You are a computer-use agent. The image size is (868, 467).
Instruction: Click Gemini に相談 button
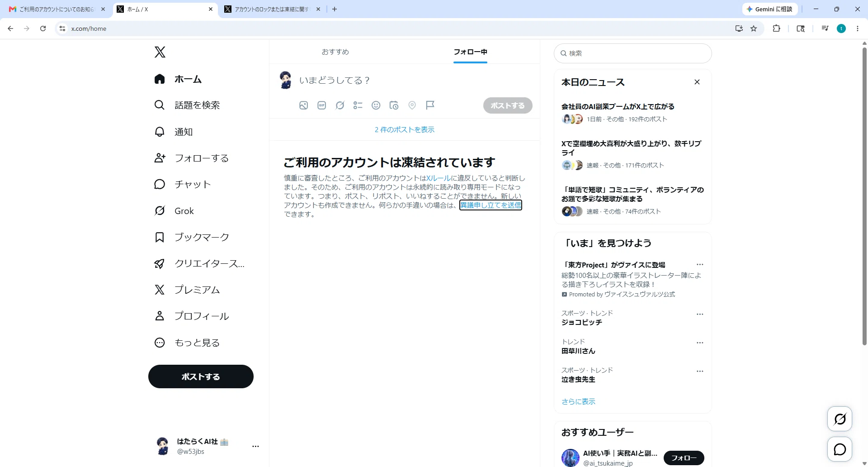769,9
